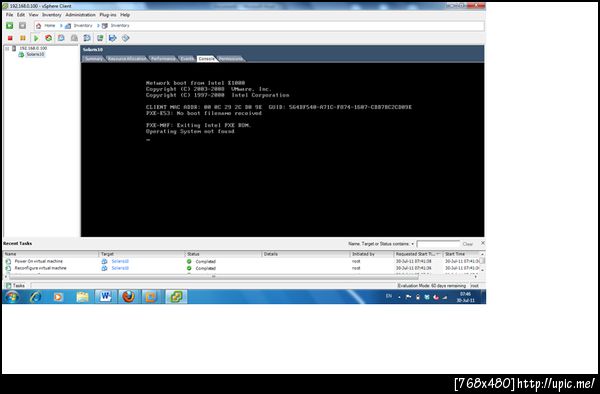Viewport: 600px width, 394px height.
Task: Select 192.168.0.100 host in inventory tree
Action: (x=33, y=48)
